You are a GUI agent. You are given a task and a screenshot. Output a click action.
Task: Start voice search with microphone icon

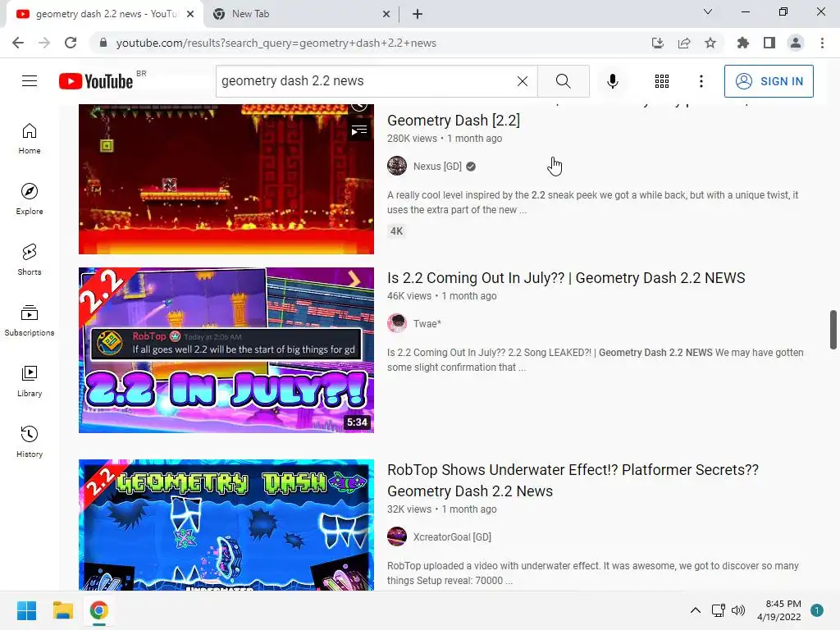613,81
